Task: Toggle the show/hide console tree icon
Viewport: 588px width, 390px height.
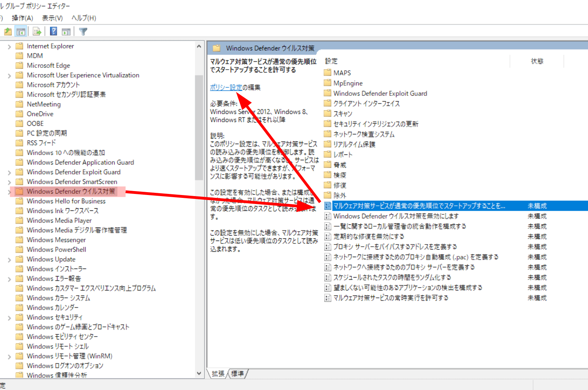Action: [21, 32]
